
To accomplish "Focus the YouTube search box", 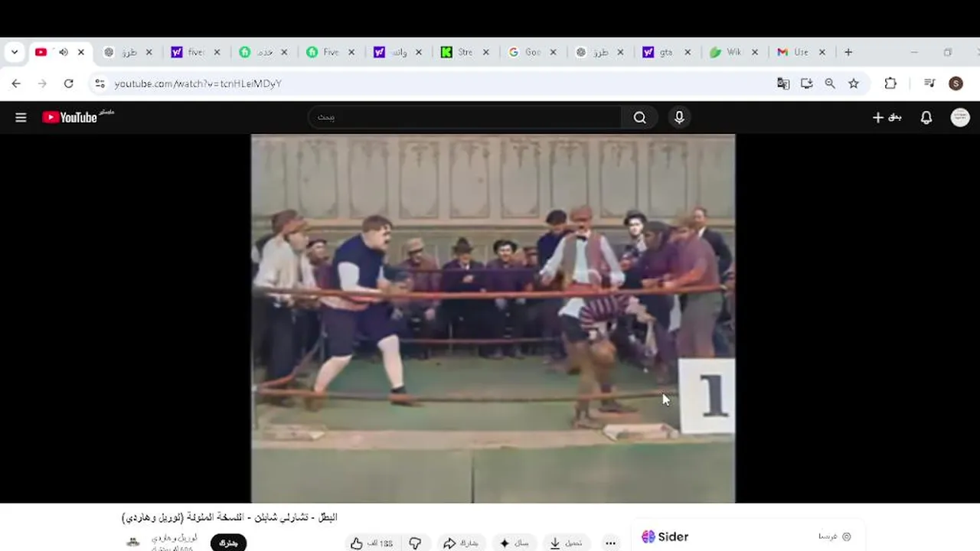I will pos(465,117).
